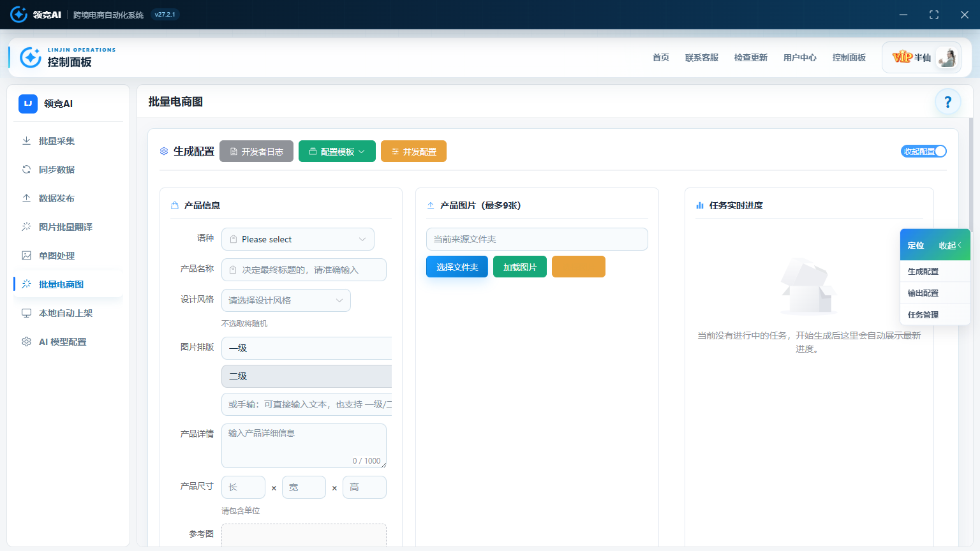The image size is (980, 551).
Task: Focus the 产品名称 input field
Action: coord(304,270)
